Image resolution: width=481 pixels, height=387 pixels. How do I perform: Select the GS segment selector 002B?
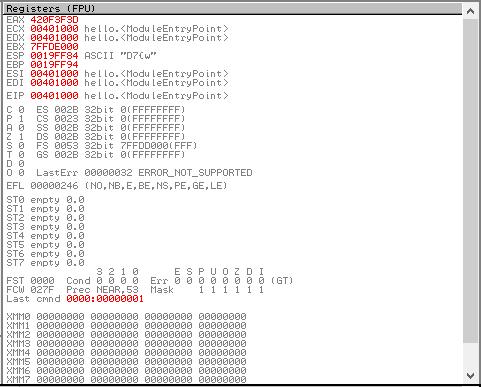point(66,155)
